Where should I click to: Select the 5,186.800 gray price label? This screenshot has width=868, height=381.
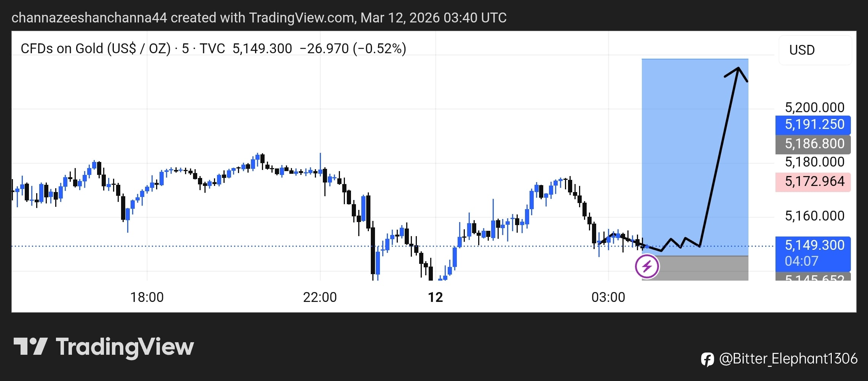[x=813, y=144]
